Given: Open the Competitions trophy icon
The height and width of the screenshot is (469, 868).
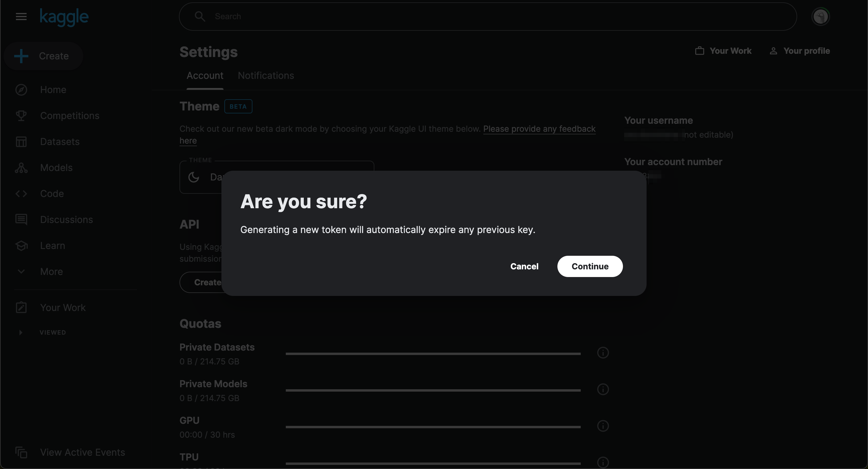Looking at the screenshot, I should pyautogui.click(x=21, y=116).
